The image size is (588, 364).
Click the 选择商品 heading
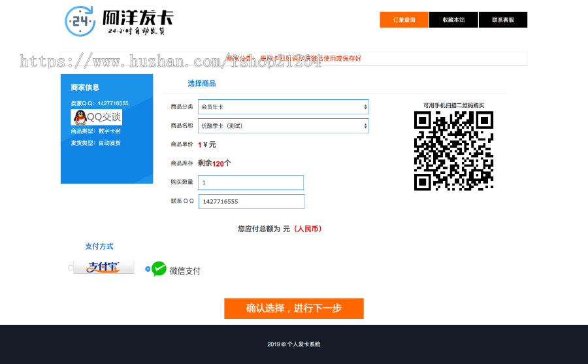pos(202,83)
